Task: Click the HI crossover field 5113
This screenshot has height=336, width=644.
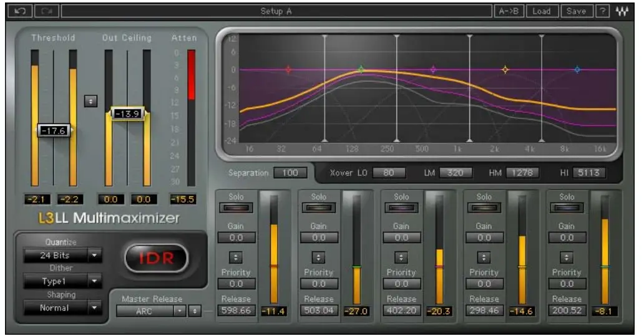Action: coord(589,173)
